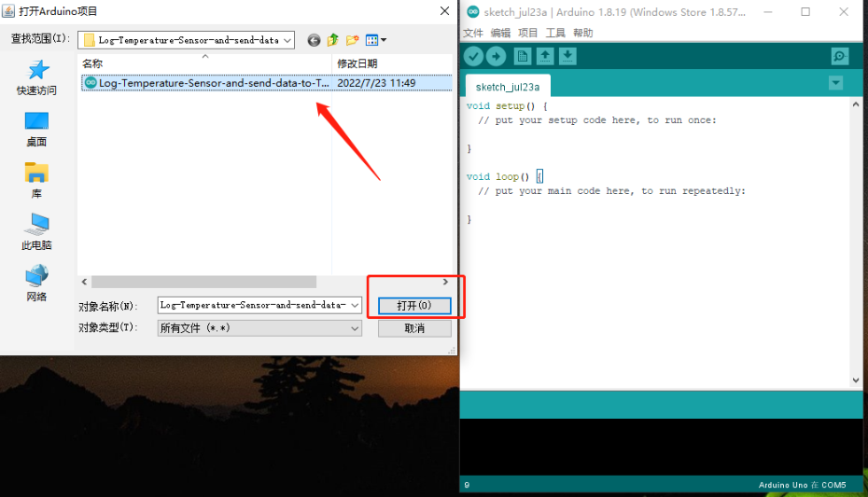Open the 帮助 menu in Arduino
The image size is (868, 497).
583,34
